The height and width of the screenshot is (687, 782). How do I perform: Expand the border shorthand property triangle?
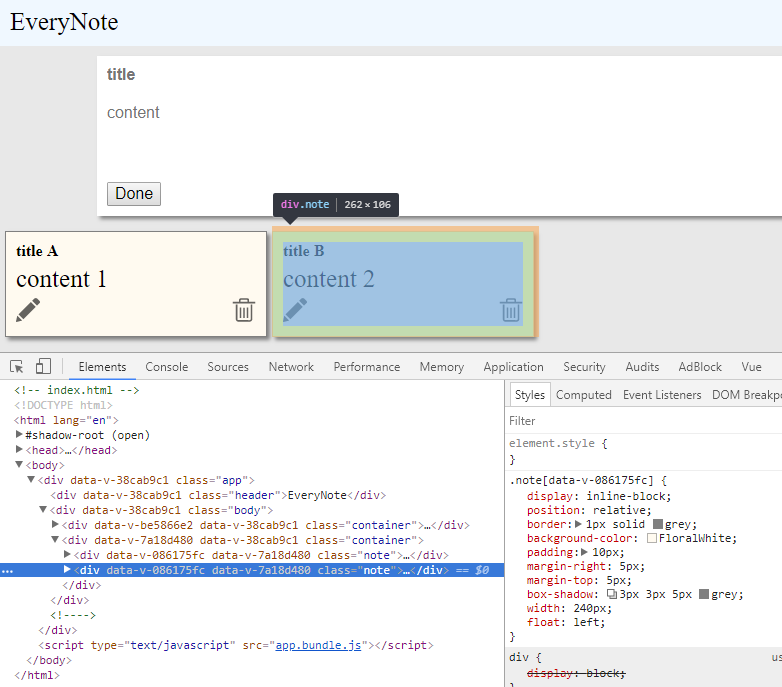(579, 524)
